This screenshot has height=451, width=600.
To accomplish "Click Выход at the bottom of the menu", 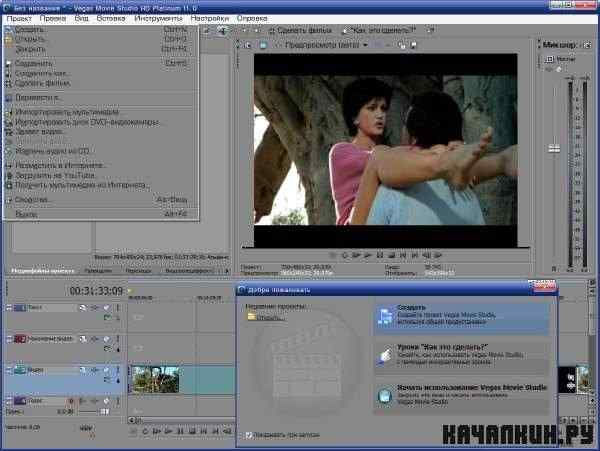I will coord(101,214).
